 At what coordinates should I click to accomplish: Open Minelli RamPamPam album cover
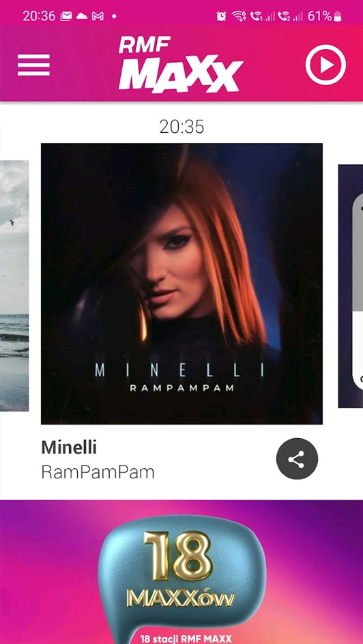point(181,283)
